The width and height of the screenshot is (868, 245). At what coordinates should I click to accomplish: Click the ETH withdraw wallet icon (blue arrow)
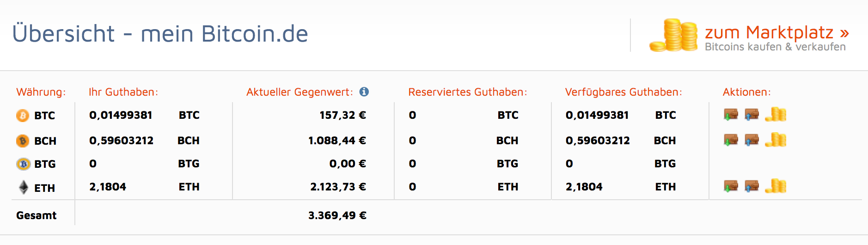pyautogui.click(x=752, y=186)
